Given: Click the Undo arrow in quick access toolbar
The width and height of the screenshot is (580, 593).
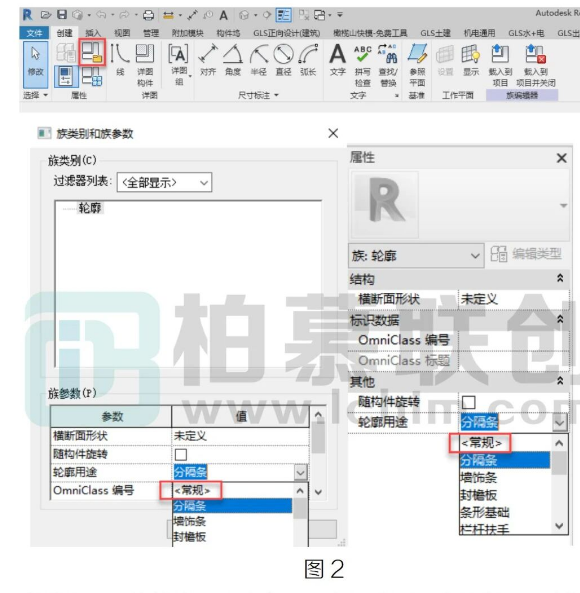Looking at the screenshot, I should (101, 15).
